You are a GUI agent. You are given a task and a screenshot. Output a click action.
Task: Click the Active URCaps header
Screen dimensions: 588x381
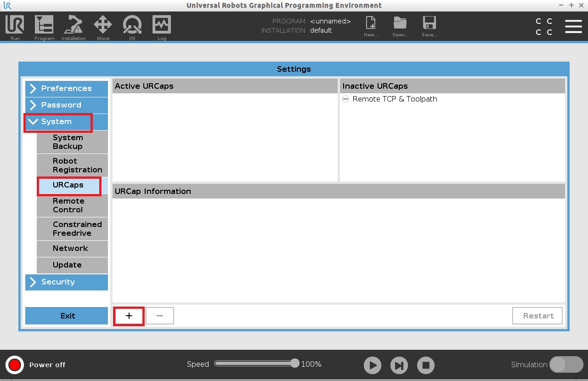(x=225, y=86)
